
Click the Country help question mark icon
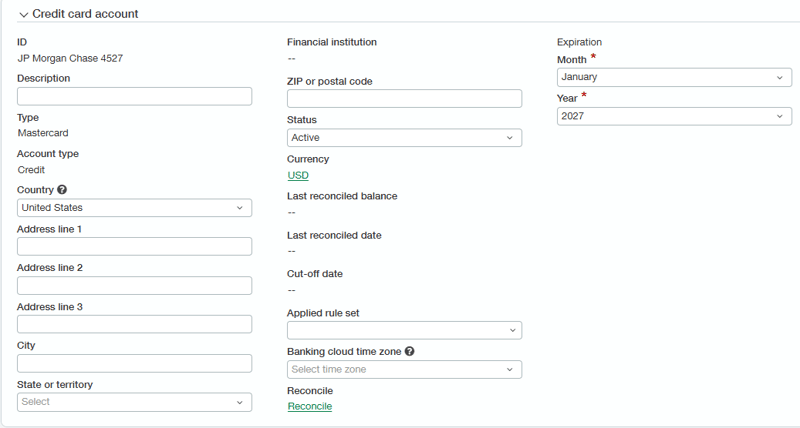(62, 190)
